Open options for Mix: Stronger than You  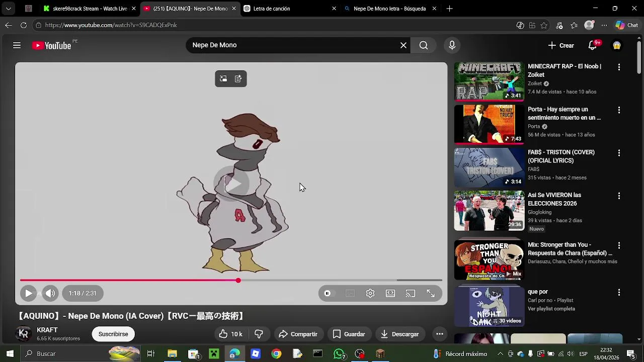coord(619,245)
